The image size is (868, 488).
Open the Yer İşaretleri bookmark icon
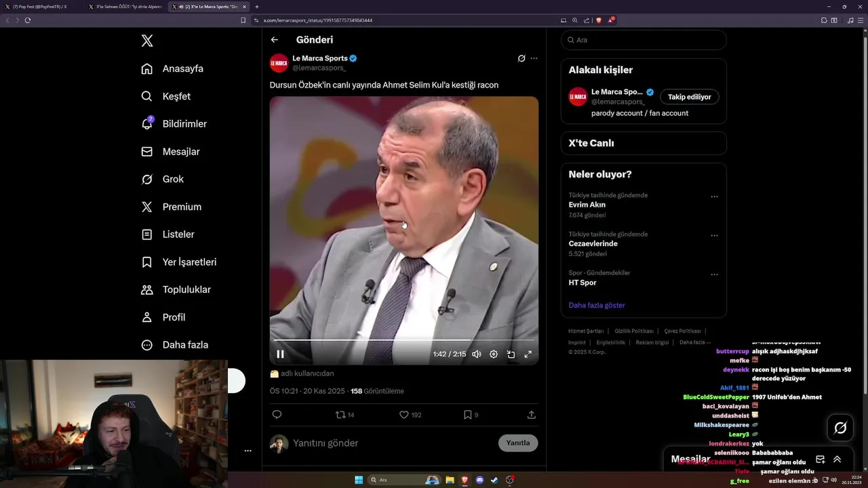(x=146, y=262)
